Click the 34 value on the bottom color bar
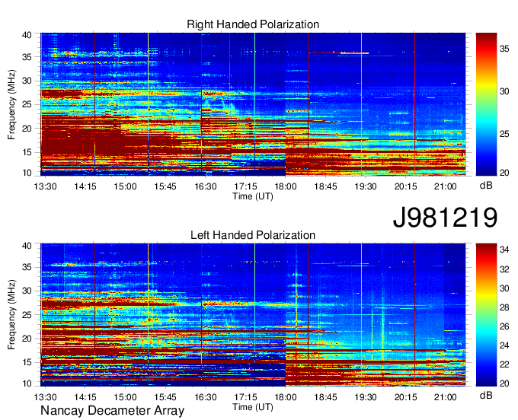Screen dimensions: 518x420 pyautogui.click(x=504, y=250)
